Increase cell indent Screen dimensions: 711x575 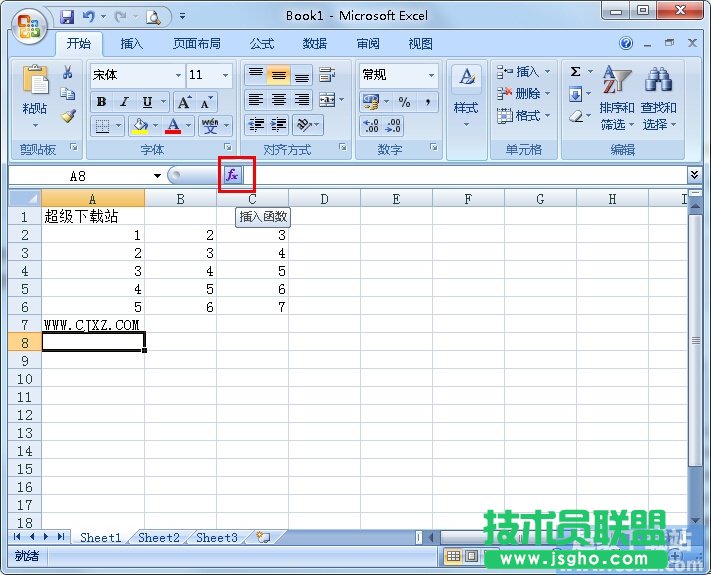[x=279, y=124]
